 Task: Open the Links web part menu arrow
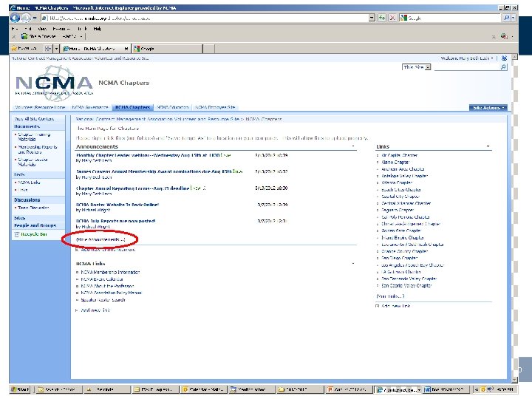coord(488,146)
